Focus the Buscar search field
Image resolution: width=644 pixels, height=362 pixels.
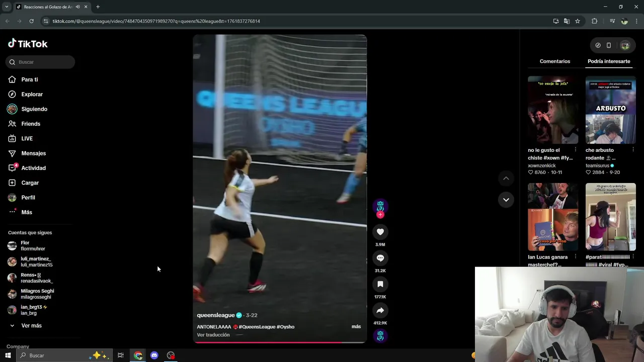[x=40, y=62]
